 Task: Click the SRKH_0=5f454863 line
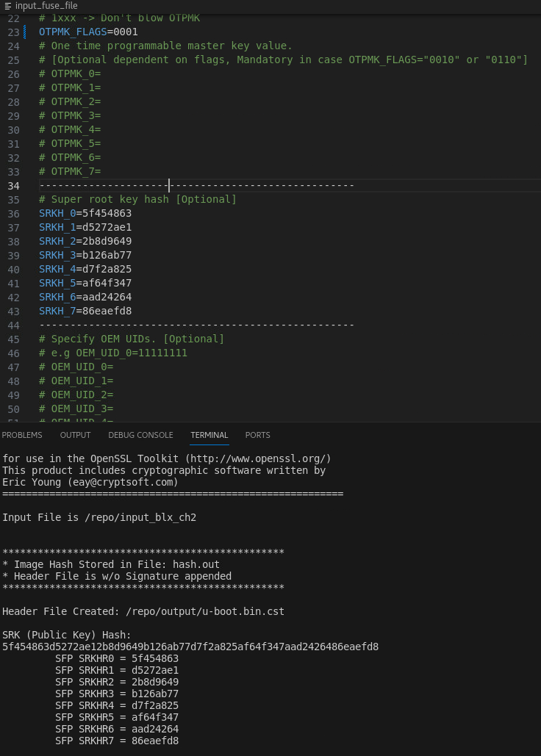point(85,213)
